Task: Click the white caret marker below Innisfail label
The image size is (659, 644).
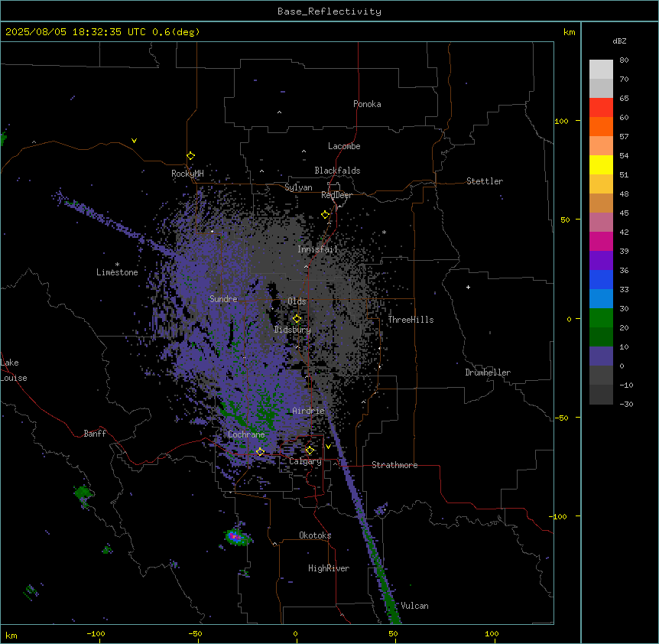Action: click(x=306, y=266)
